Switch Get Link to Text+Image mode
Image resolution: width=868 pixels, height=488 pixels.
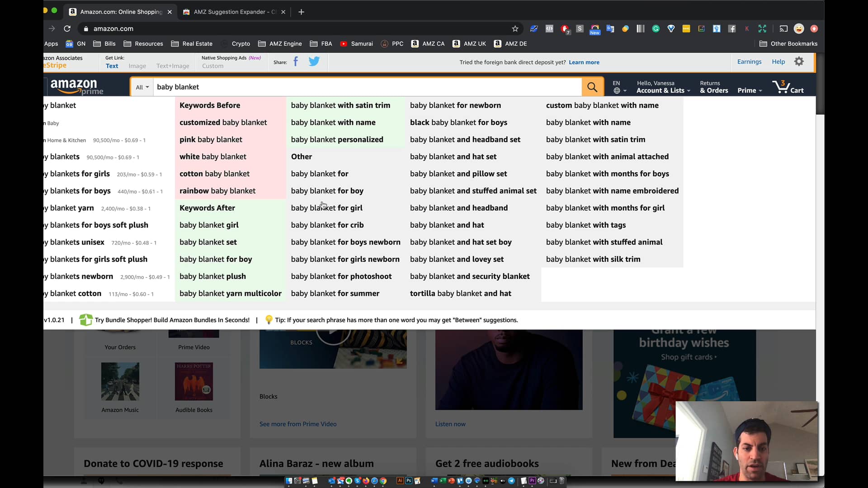(173, 66)
